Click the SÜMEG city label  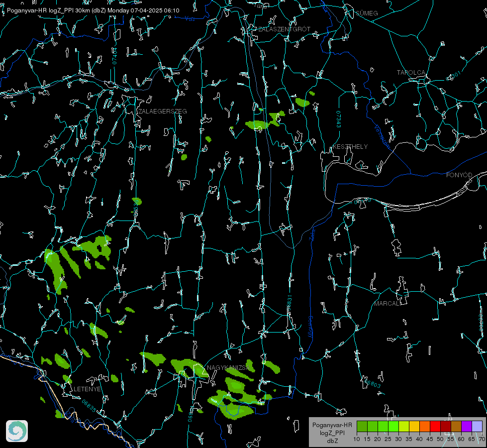[x=367, y=13]
